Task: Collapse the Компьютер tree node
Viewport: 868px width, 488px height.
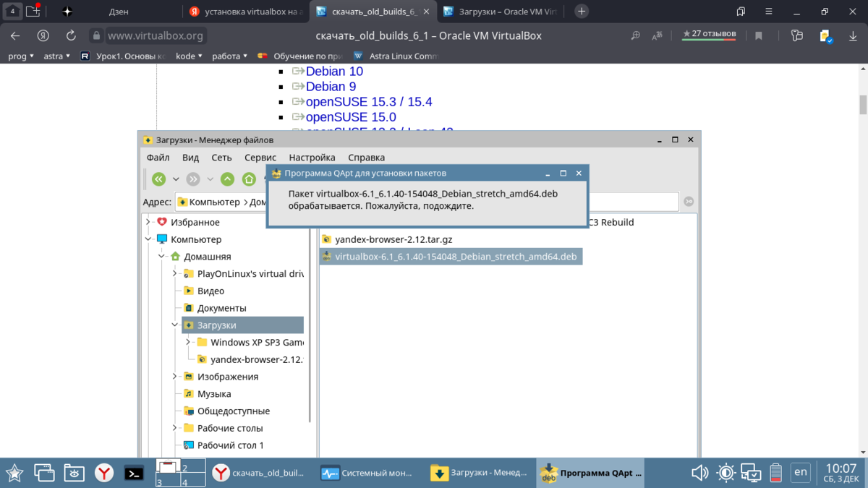Action: click(x=148, y=239)
